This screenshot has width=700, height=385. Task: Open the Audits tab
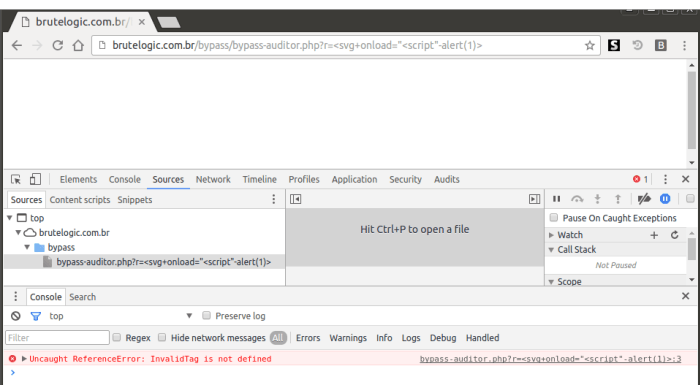(x=446, y=180)
